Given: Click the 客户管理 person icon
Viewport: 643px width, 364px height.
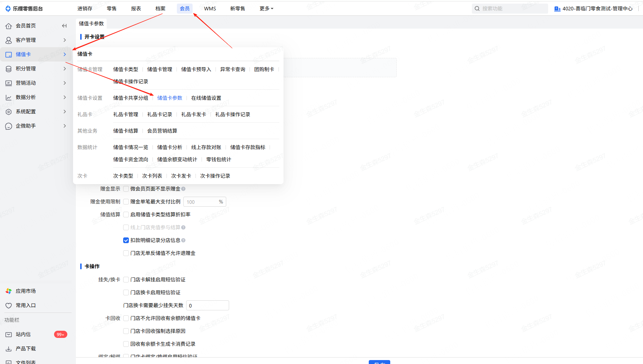Looking at the screenshot, I should click(9, 40).
